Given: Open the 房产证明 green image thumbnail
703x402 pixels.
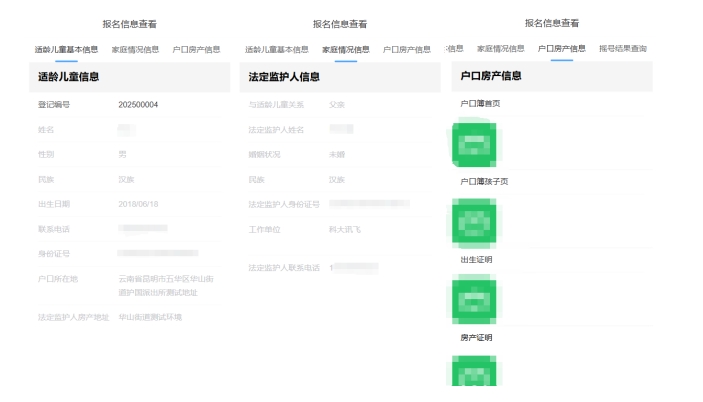Looking at the screenshot, I should [474, 371].
